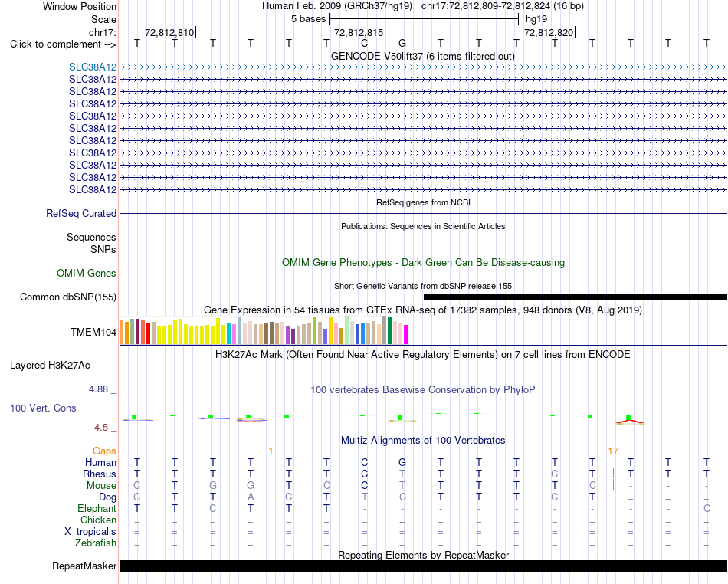Click the light-blue SLC38A12 transcript label
The height and width of the screenshot is (584, 728).
[x=93, y=67]
